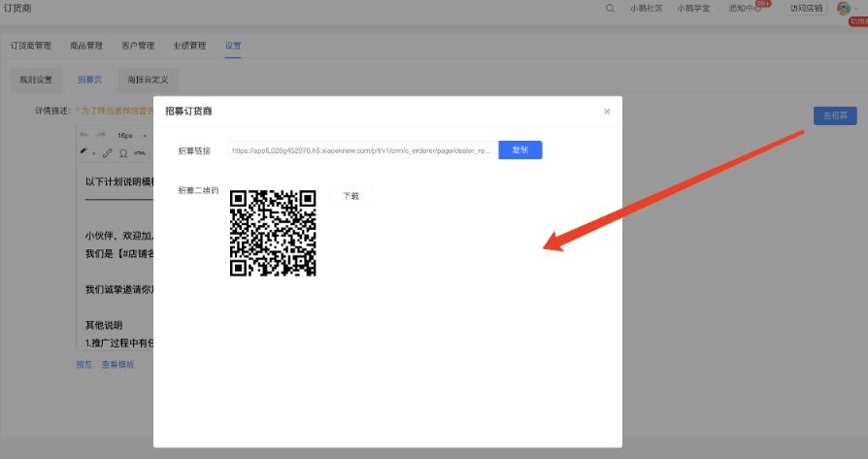Image resolution: width=868 pixels, height=459 pixels.
Task: Click the divider line icon beside omega
Action: [140, 152]
